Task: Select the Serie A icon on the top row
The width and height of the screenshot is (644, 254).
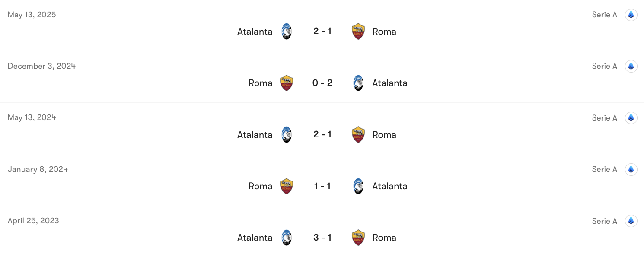Action: [631, 14]
